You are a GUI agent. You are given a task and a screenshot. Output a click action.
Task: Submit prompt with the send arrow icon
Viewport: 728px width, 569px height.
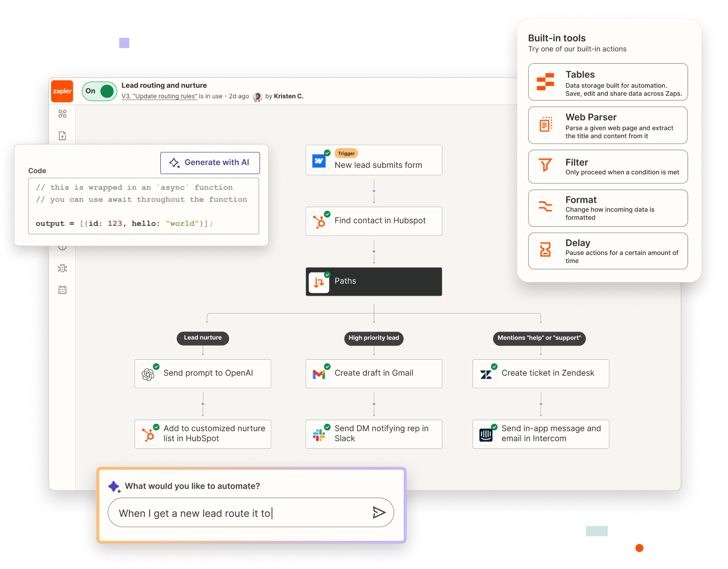379,512
